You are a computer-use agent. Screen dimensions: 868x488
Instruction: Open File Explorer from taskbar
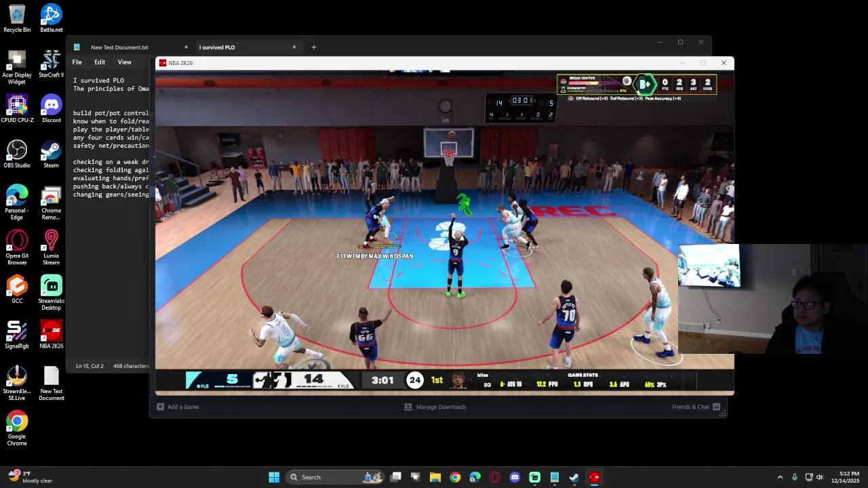click(x=435, y=477)
